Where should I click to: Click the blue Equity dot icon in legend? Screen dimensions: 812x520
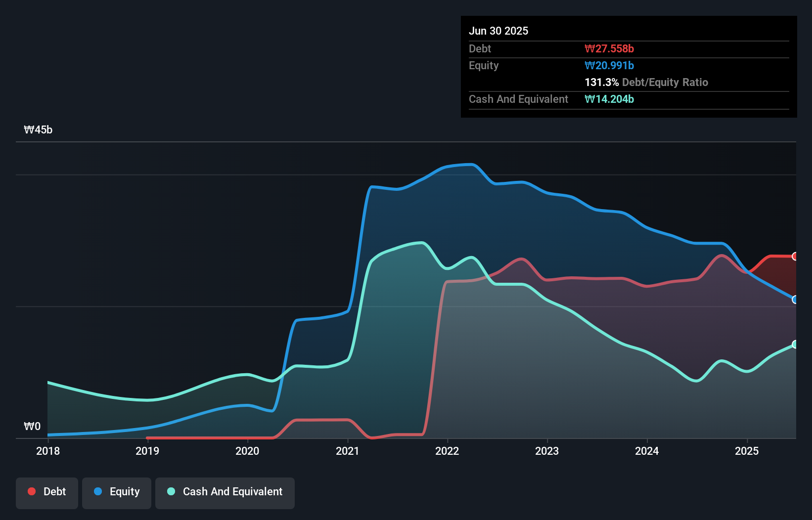point(98,492)
